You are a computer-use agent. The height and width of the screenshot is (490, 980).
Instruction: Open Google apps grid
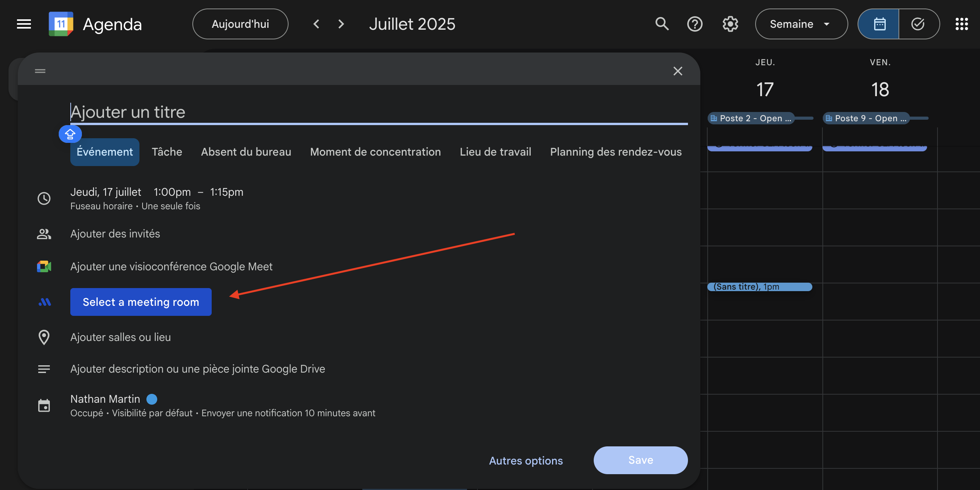(x=961, y=24)
